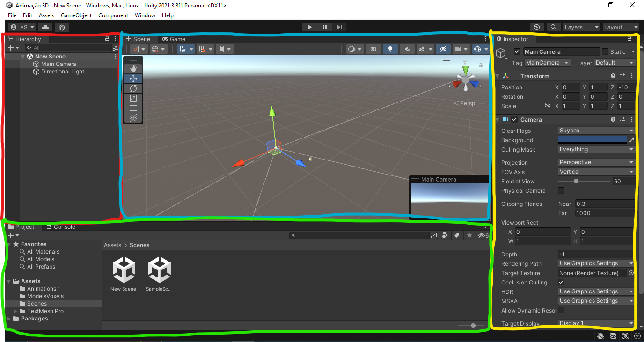Viewport: 644px width, 342px height.
Task: Open the FOV Axis dropdown
Action: (x=596, y=172)
